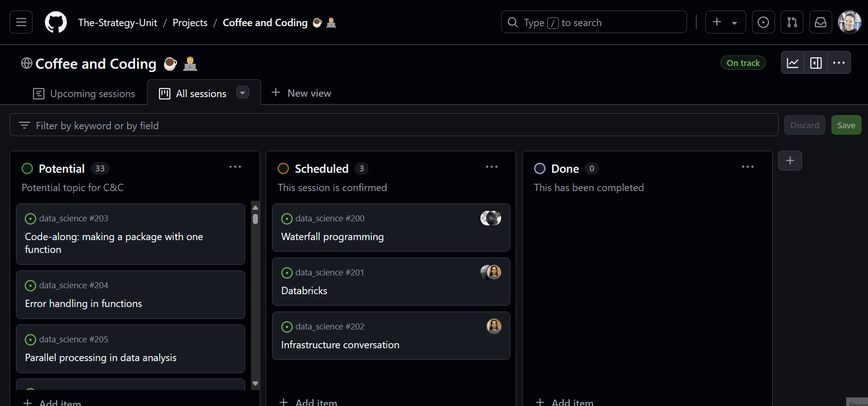This screenshot has width=868, height=406.
Task: Open the Pull requests icon in header
Action: point(792,22)
